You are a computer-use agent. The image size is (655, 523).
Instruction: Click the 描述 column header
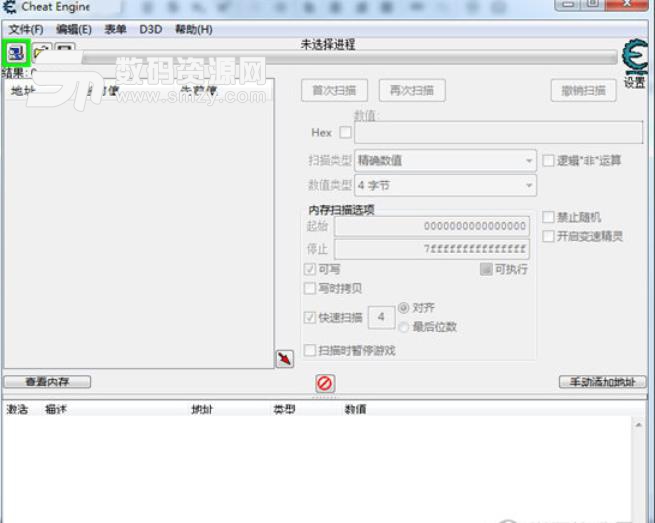tap(56, 409)
